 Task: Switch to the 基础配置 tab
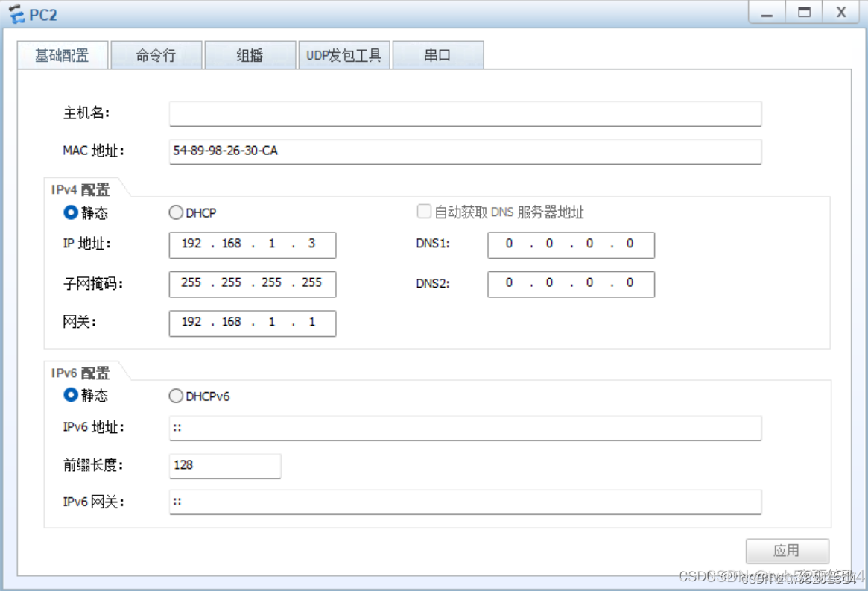point(63,55)
